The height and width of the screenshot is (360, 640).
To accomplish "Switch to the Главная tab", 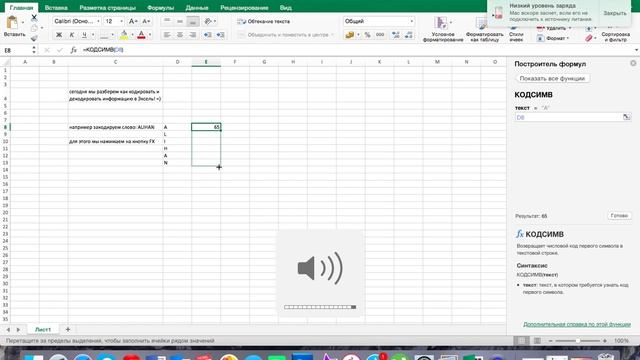I will [21, 8].
